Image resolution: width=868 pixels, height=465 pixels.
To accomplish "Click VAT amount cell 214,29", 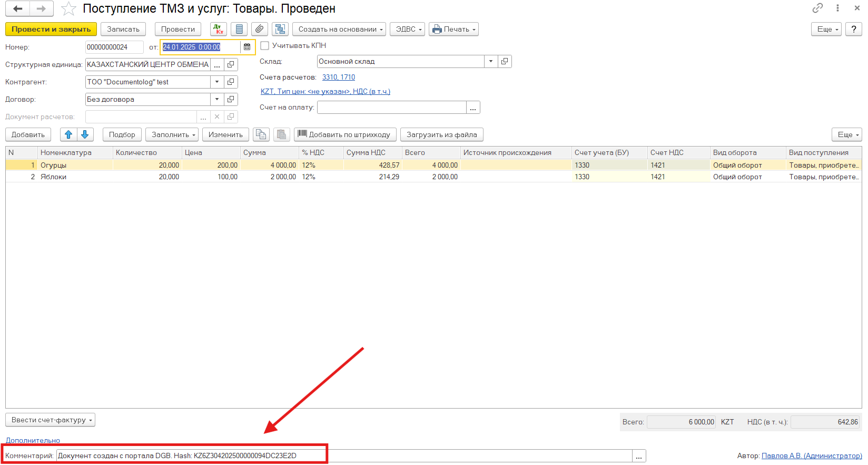I will (x=372, y=177).
